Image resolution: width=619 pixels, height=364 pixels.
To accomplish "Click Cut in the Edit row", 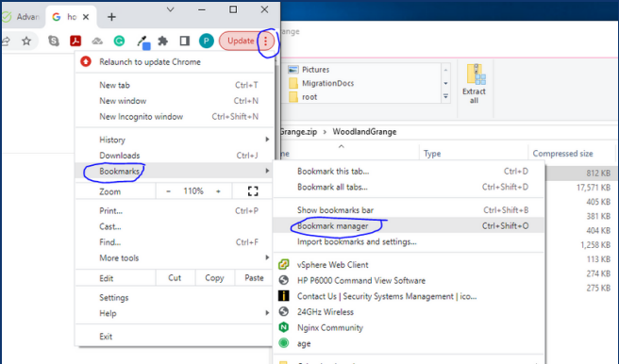I will coord(175,278).
